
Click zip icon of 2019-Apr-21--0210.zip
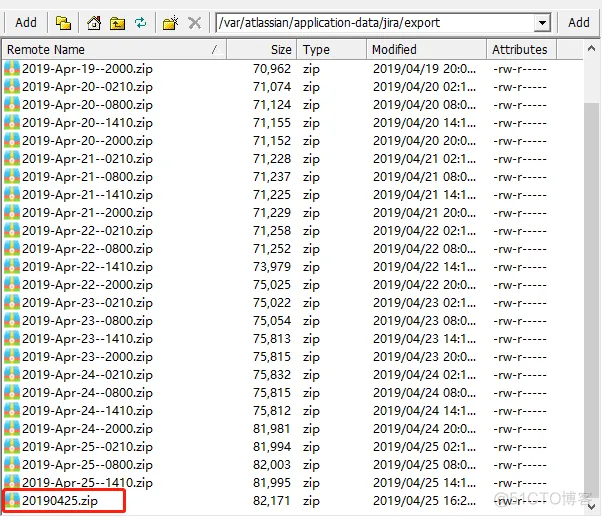(x=12, y=159)
